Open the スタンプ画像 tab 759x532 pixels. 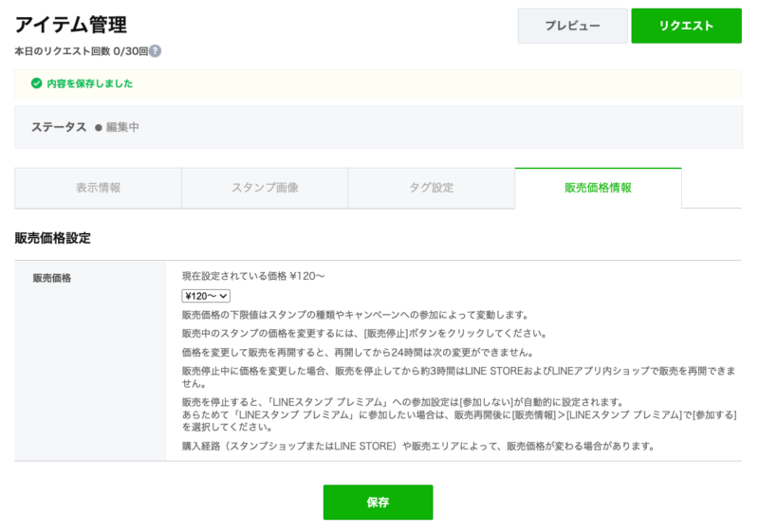coord(265,188)
